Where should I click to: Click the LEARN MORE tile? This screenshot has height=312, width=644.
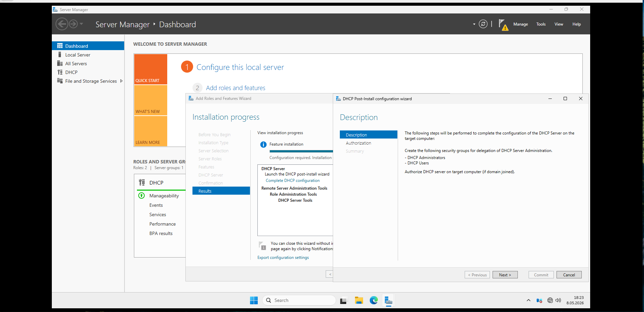tap(151, 131)
